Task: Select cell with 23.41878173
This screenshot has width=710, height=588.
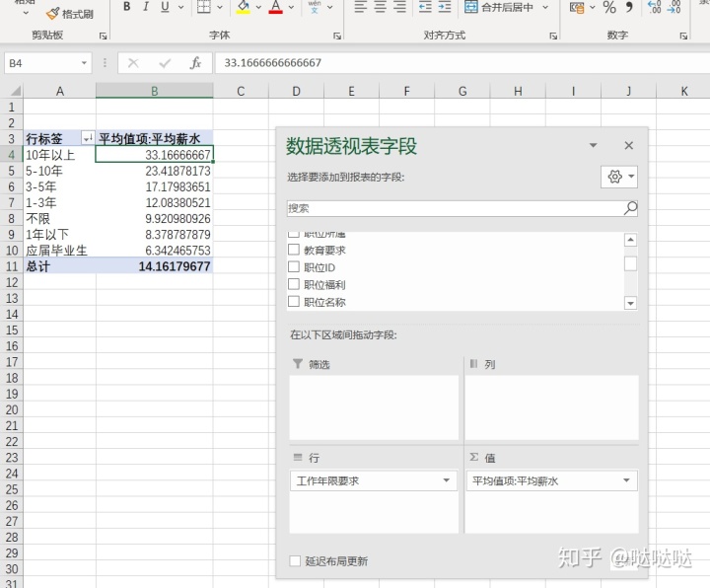Action: (155, 171)
